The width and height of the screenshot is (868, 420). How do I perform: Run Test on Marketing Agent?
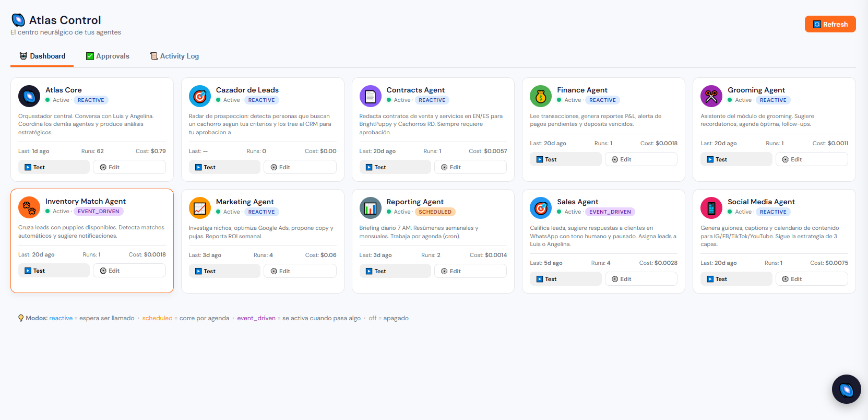pos(224,271)
